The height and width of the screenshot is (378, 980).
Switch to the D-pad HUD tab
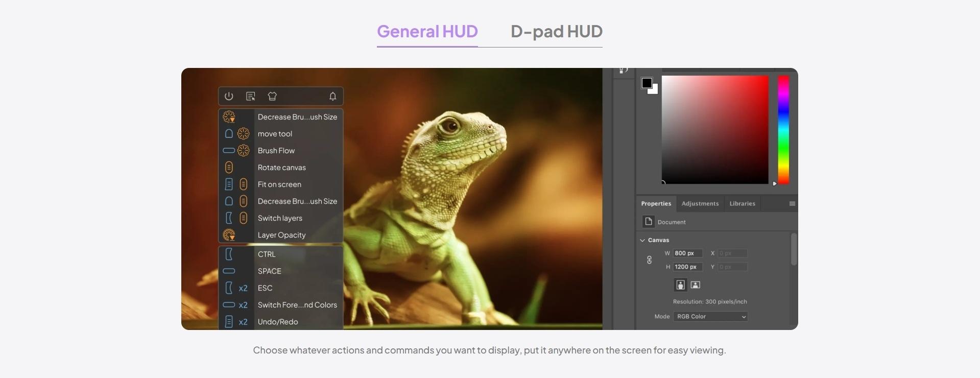[556, 32]
